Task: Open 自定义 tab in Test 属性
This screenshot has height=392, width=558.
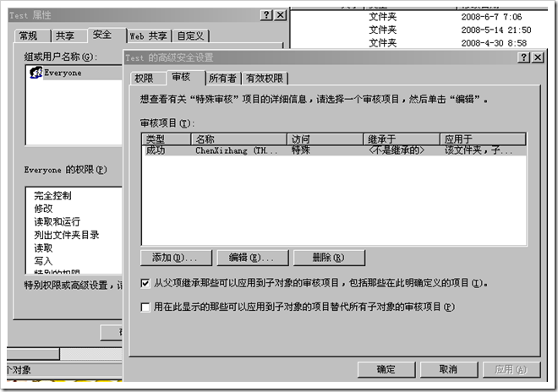Action: [191, 35]
